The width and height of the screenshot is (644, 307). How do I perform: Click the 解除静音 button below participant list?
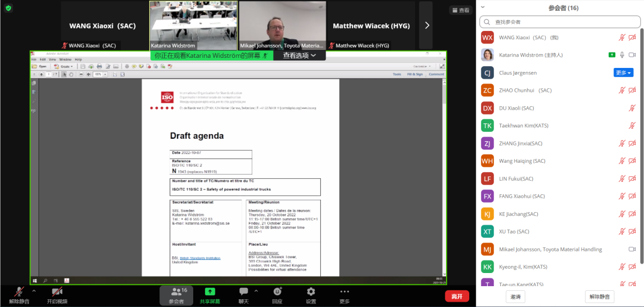coord(599,296)
